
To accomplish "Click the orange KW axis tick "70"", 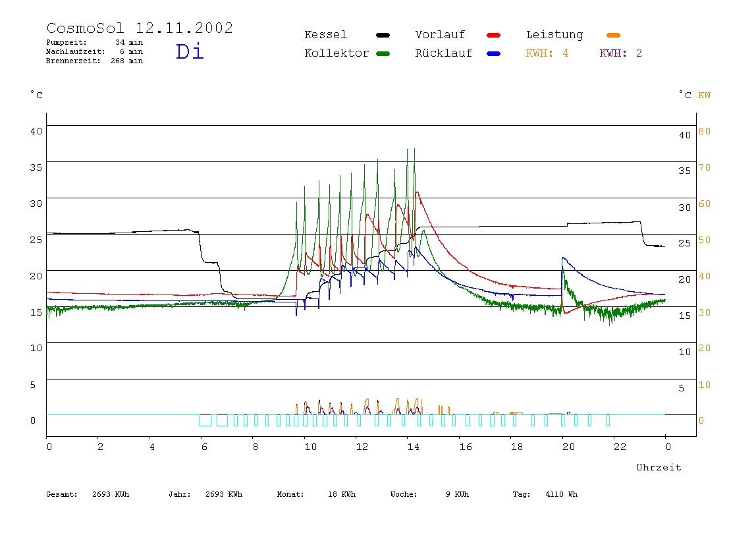I will pyautogui.click(x=705, y=167).
